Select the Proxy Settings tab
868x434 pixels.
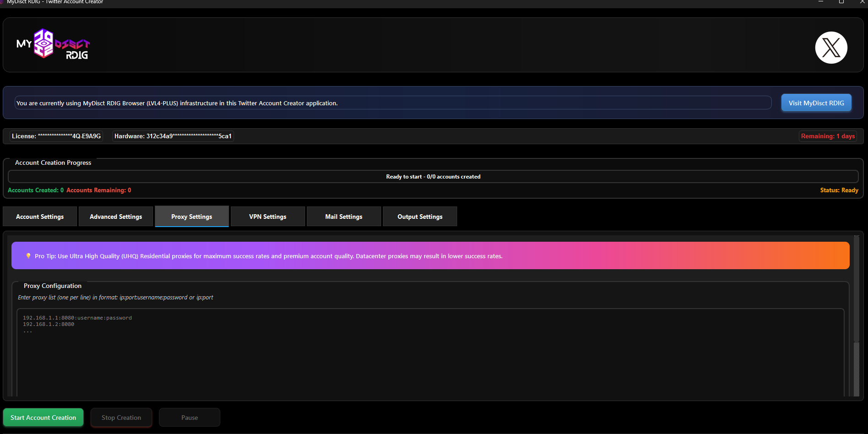tap(192, 217)
